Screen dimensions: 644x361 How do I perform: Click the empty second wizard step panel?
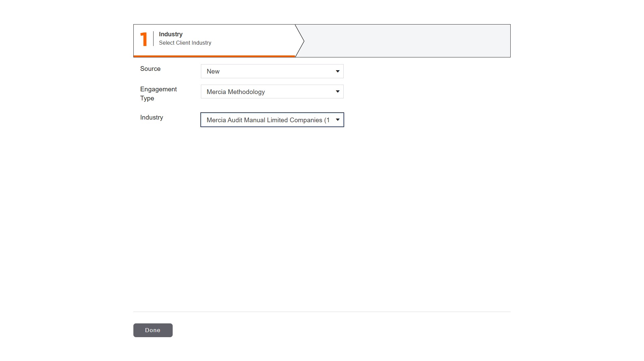pos(406,41)
